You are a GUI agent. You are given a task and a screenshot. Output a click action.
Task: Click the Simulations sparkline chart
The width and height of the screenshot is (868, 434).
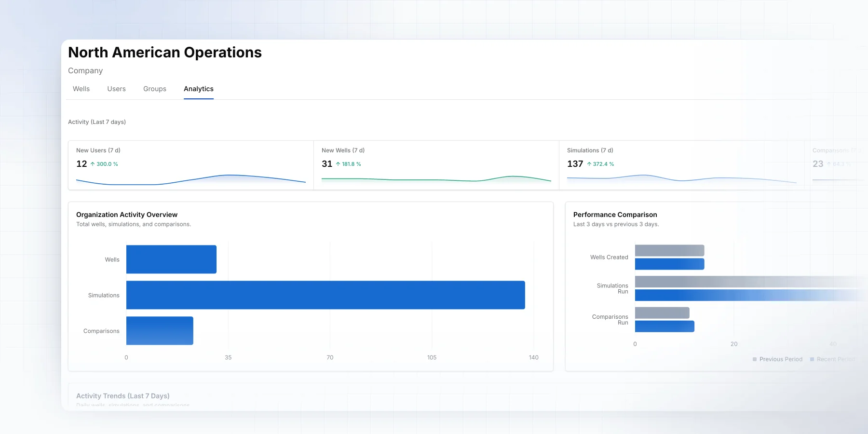point(682,179)
